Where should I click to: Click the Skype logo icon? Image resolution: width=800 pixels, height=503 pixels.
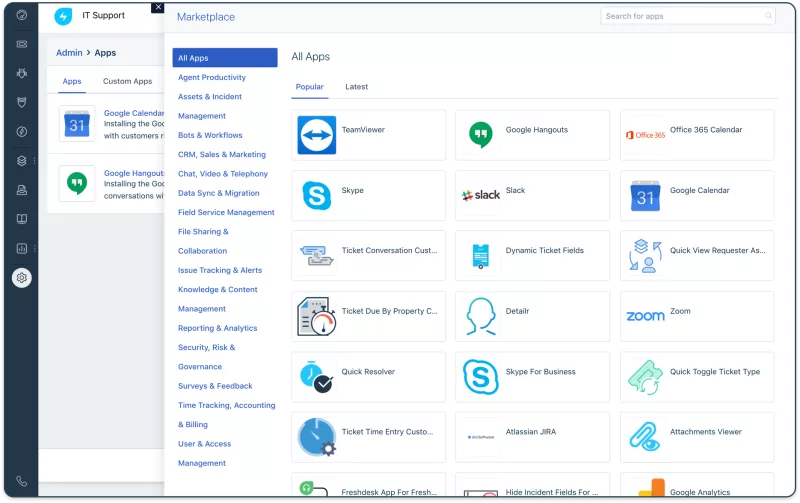click(317, 195)
